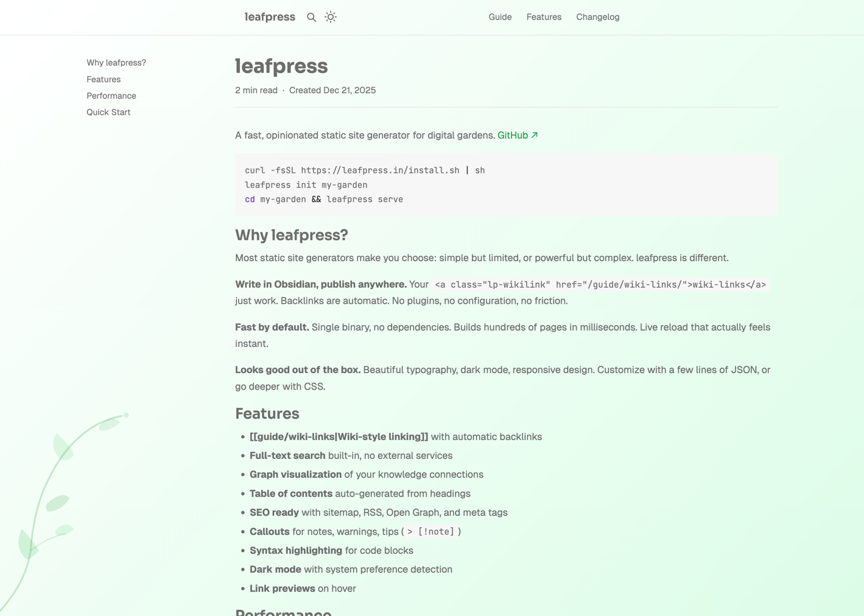
Task: Jump to Quick Start in sidebar contents
Action: point(108,112)
